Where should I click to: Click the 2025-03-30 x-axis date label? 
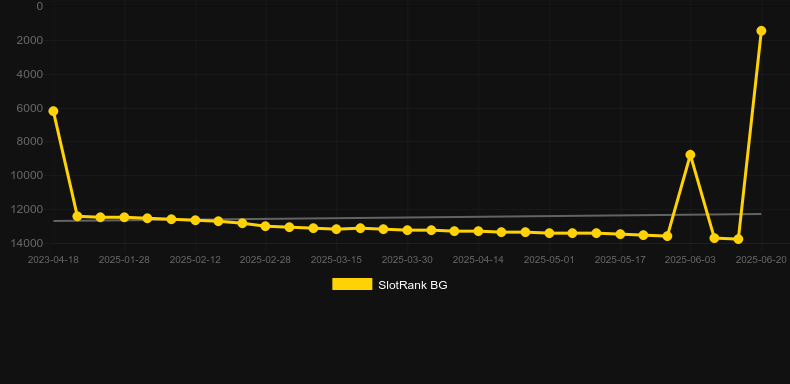[x=407, y=260]
